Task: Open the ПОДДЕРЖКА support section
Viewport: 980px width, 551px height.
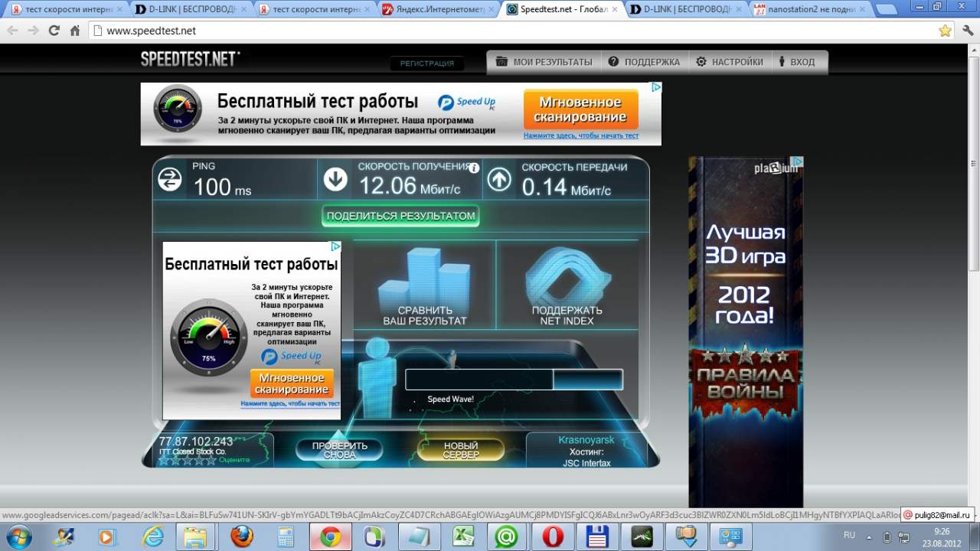Action: click(x=644, y=62)
